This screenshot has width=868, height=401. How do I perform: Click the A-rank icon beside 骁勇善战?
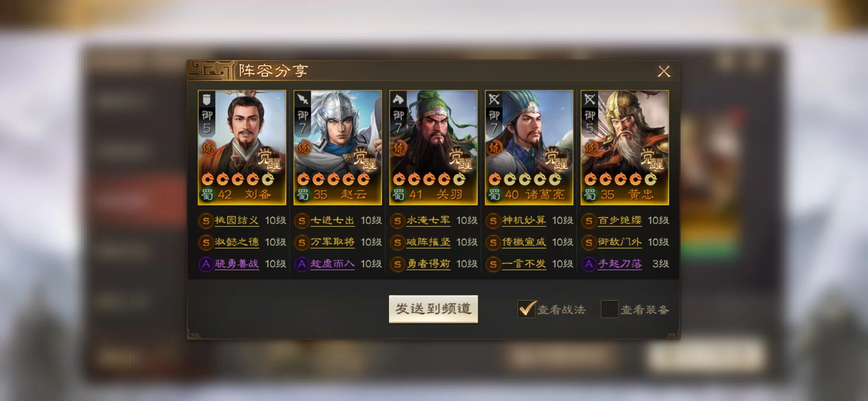pyautogui.click(x=206, y=264)
